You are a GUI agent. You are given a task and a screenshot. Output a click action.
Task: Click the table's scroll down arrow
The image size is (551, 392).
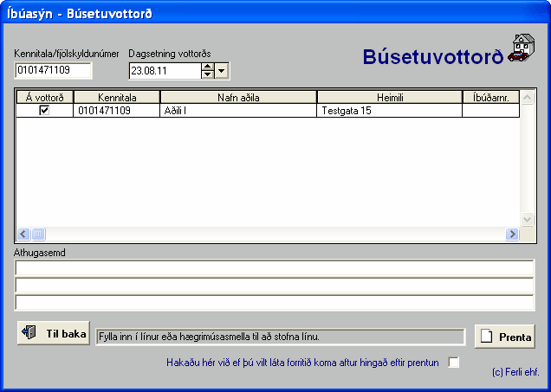(x=527, y=219)
